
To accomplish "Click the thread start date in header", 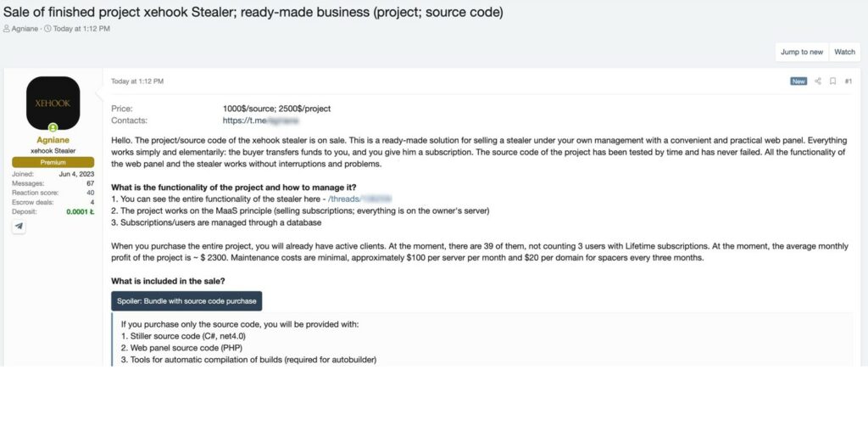I will click(82, 29).
